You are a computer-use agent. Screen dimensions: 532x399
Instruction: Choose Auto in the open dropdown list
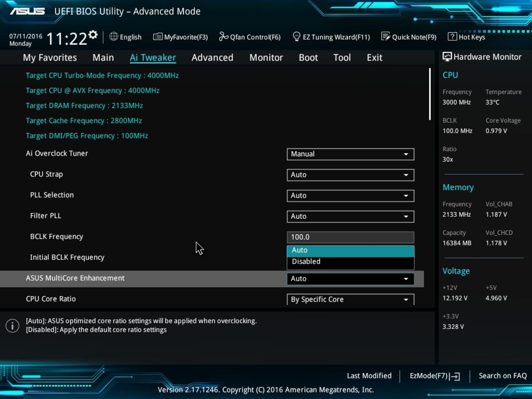[350, 250]
